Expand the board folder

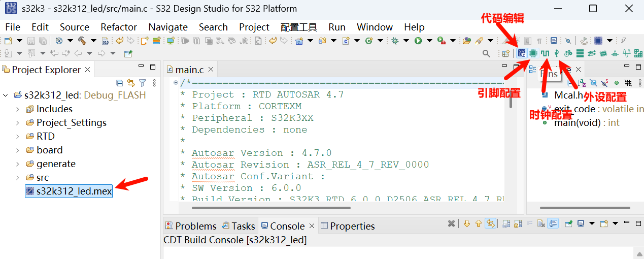click(x=17, y=150)
